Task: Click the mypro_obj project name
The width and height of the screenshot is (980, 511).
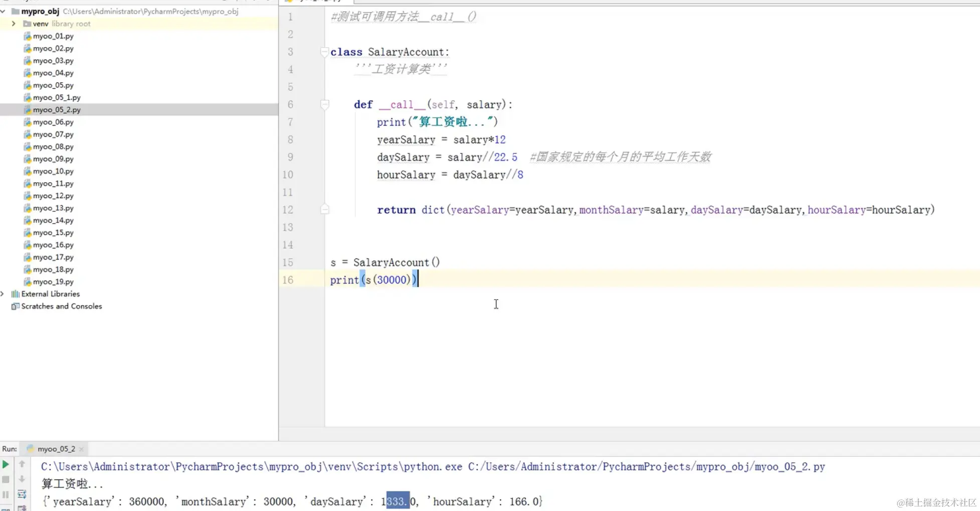Action: click(x=40, y=11)
